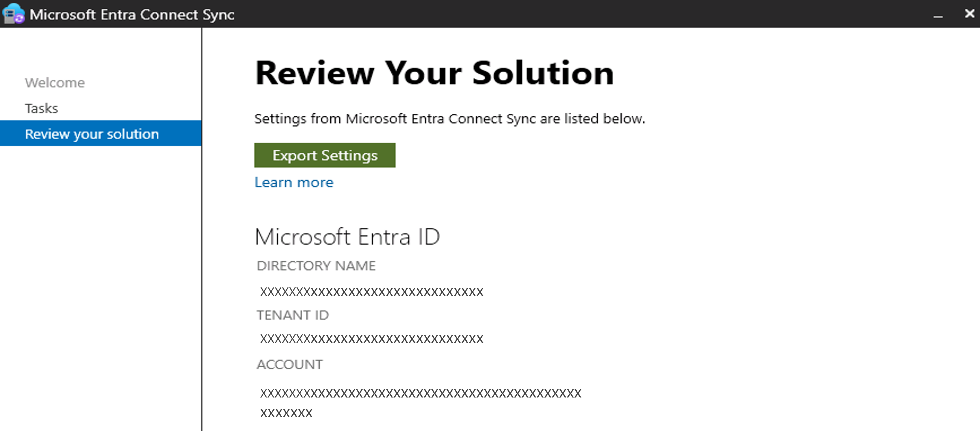Select the account value second line
Viewport: 980px width, 431px height.
click(286, 413)
